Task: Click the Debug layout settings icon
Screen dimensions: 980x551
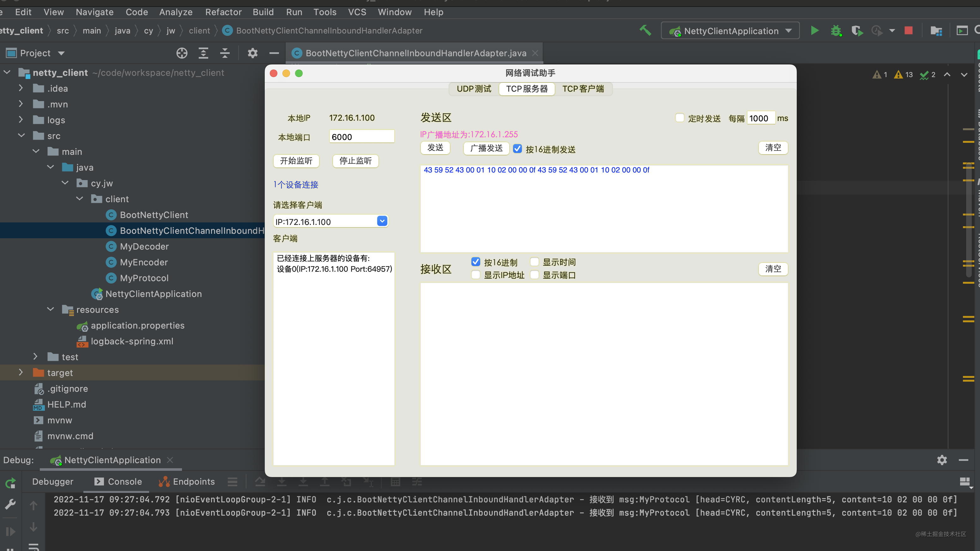Action: pyautogui.click(x=965, y=482)
